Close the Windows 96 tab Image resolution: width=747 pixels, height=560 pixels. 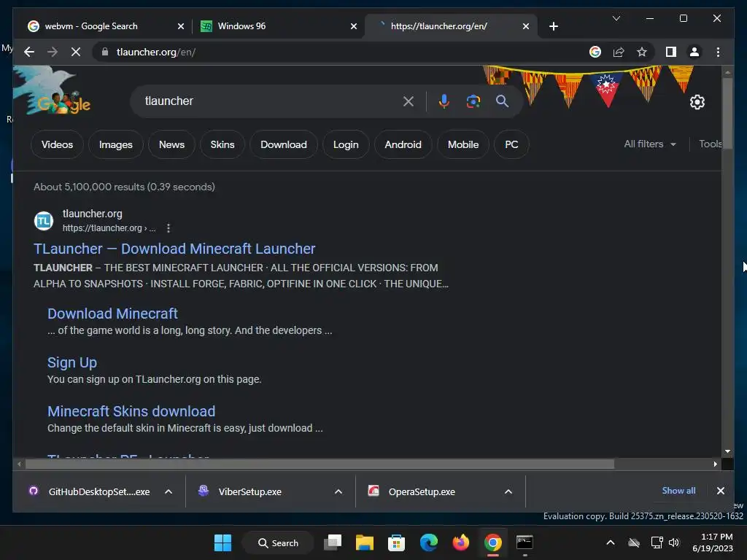pyautogui.click(x=354, y=26)
